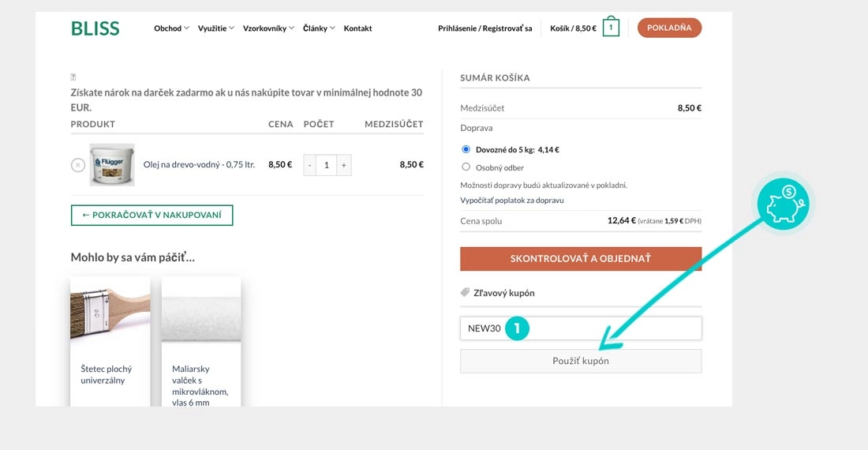Click Prihlásenie / Registrovať sa link
Screen dimensions: 868x450
(x=485, y=28)
